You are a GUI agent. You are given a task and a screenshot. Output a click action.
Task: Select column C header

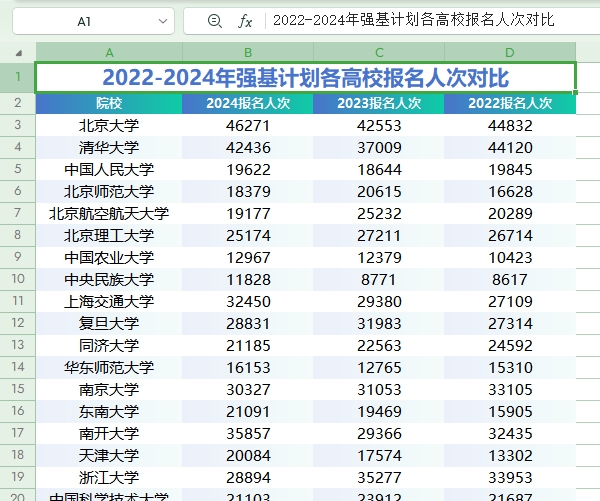tap(379, 52)
